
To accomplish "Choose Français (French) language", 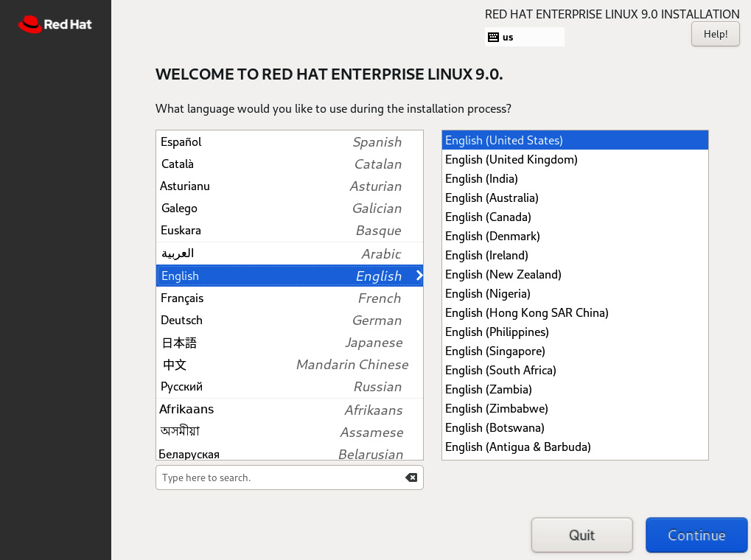I will (290, 298).
